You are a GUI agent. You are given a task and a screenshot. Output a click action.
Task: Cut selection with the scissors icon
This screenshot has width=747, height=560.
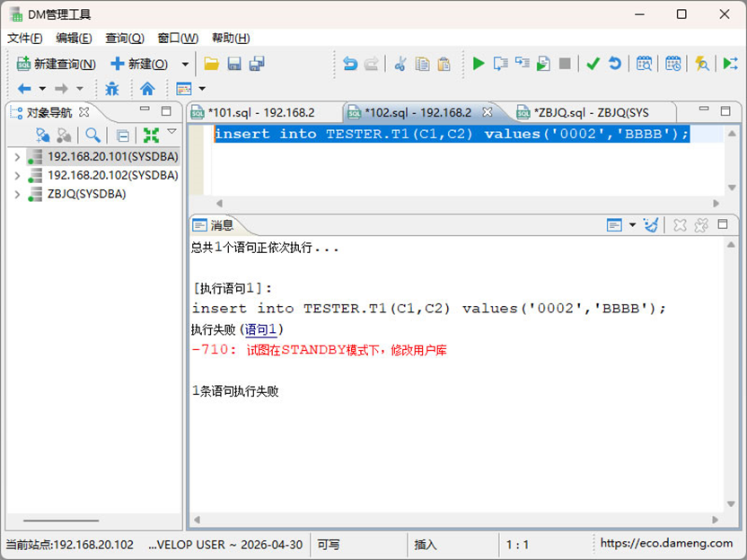(400, 64)
